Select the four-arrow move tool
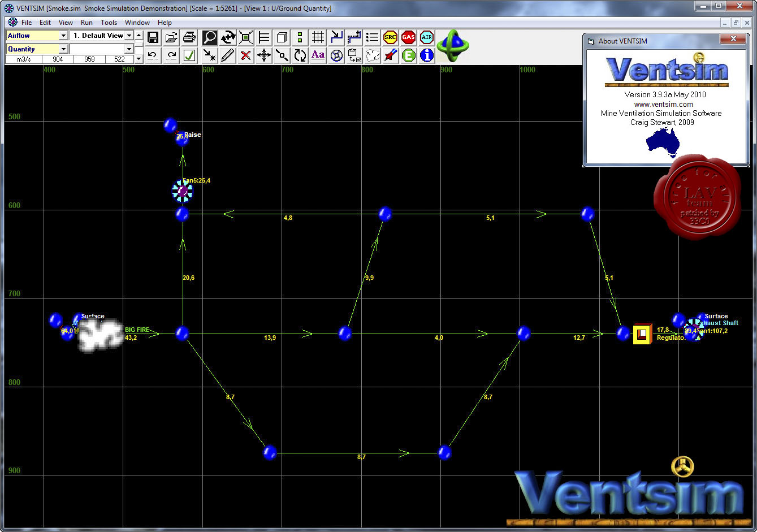 (x=264, y=55)
